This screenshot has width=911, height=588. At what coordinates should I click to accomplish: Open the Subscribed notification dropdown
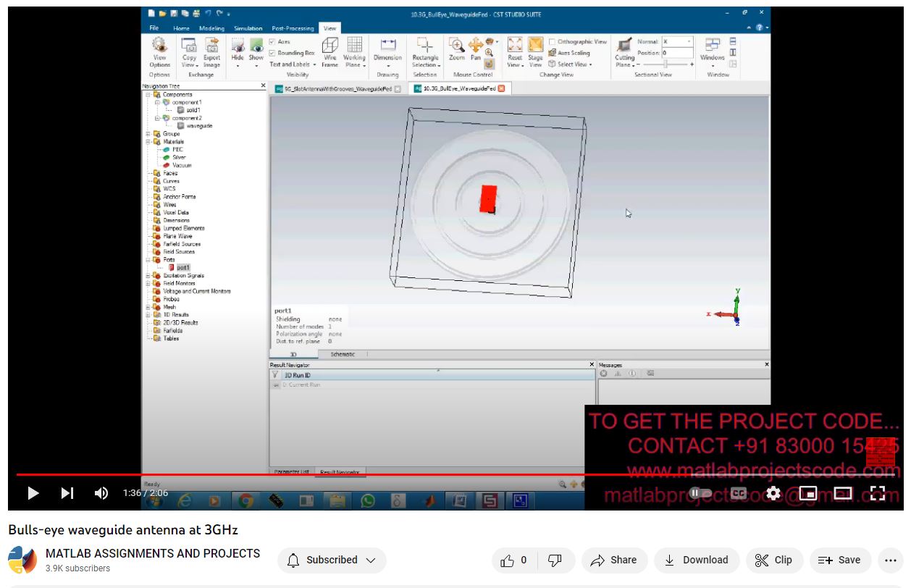point(332,560)
